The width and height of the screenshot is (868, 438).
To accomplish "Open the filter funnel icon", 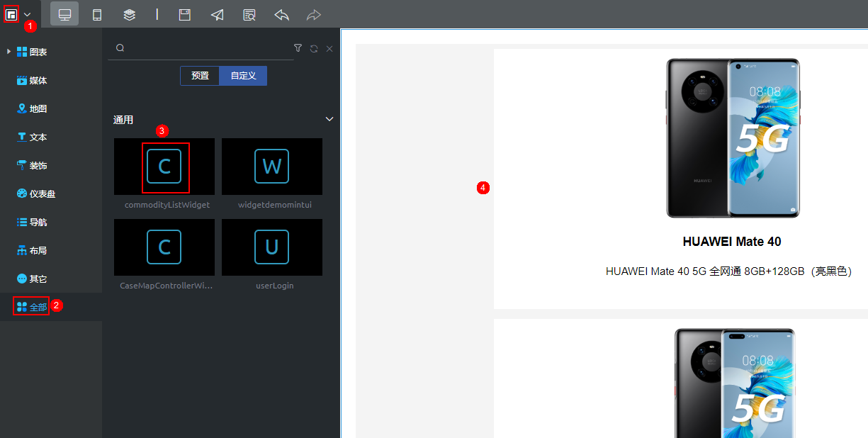I will [298, 48].
